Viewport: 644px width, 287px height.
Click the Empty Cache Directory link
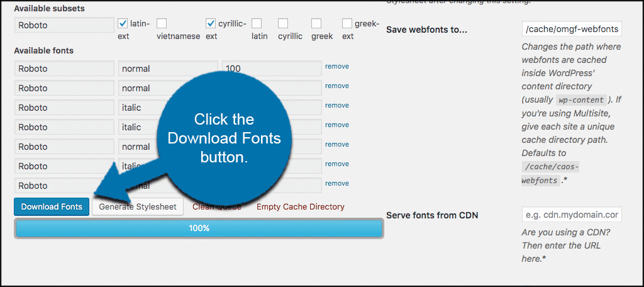(300, 206)
